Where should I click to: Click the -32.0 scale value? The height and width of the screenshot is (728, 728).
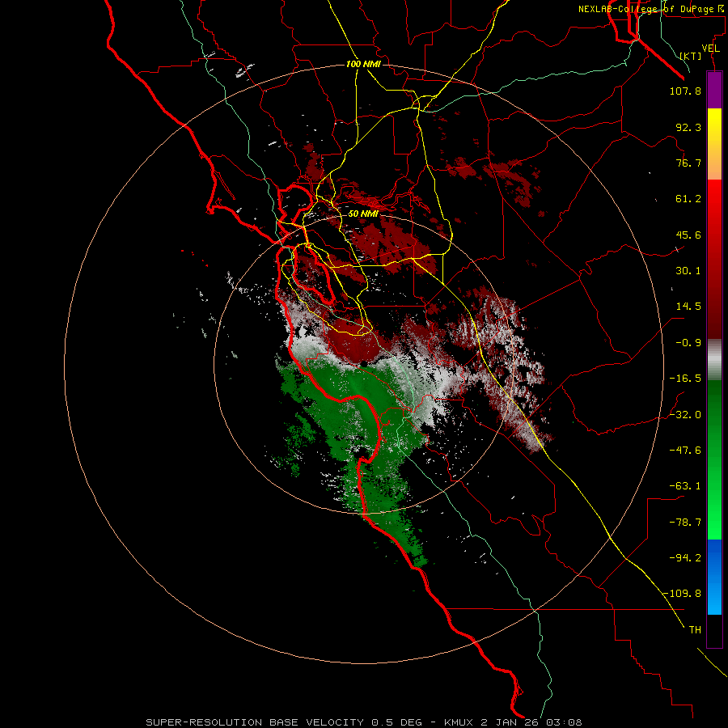(685, 415)
